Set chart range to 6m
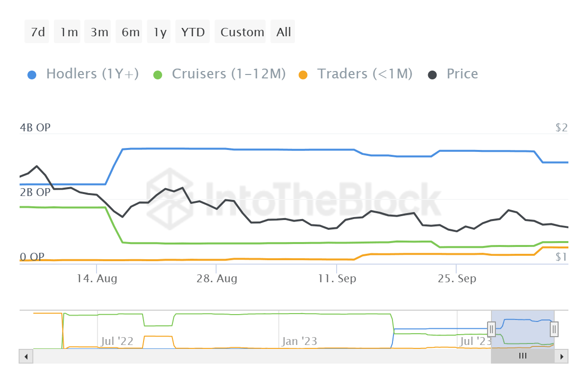This screenshot has width=588, height=392. (x=130, y=32)
